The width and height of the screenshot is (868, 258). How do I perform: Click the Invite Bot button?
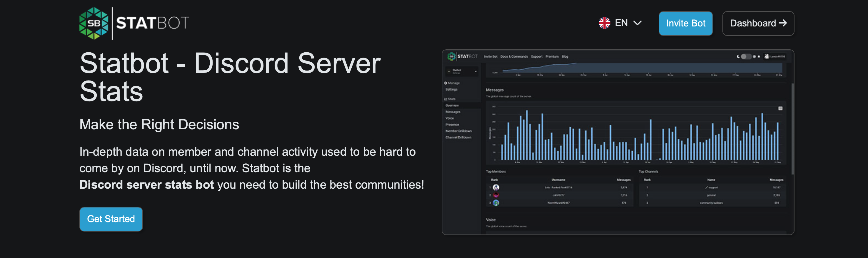(685, 23)
